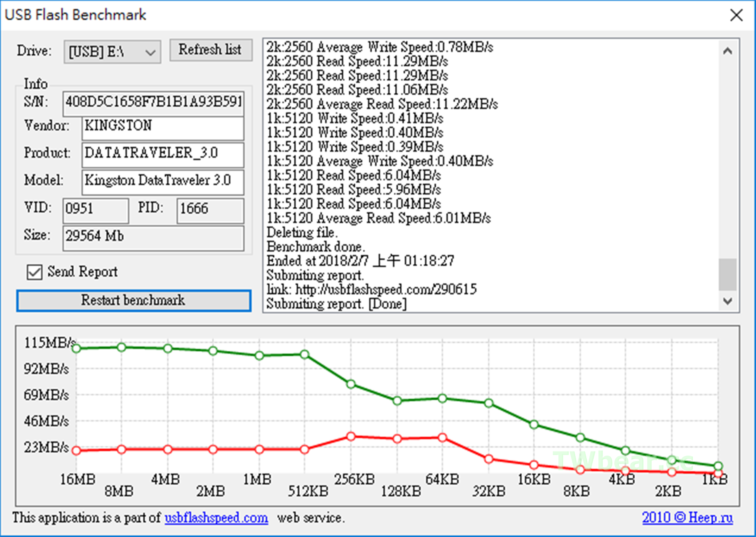Click the Vendor field showing KINGSTON
Screen dimensions: 756x537
click(163, 128)
